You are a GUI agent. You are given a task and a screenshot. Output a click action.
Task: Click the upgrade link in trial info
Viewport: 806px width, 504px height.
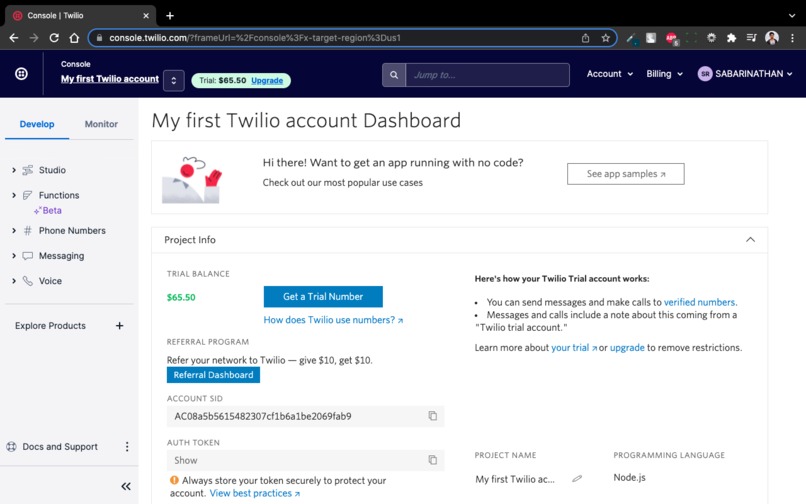pyautogui.click(x=627, y=348)
